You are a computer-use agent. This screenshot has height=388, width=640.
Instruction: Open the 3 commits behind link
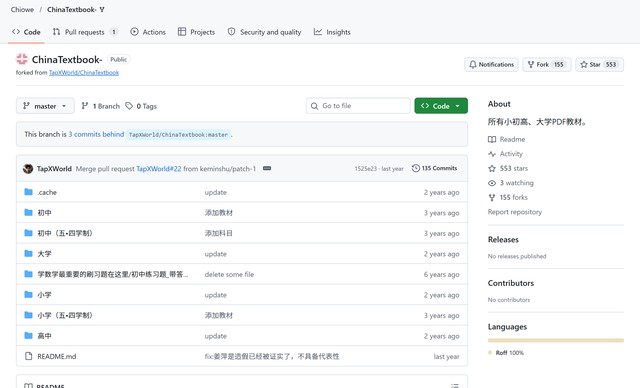pos(96,134)
